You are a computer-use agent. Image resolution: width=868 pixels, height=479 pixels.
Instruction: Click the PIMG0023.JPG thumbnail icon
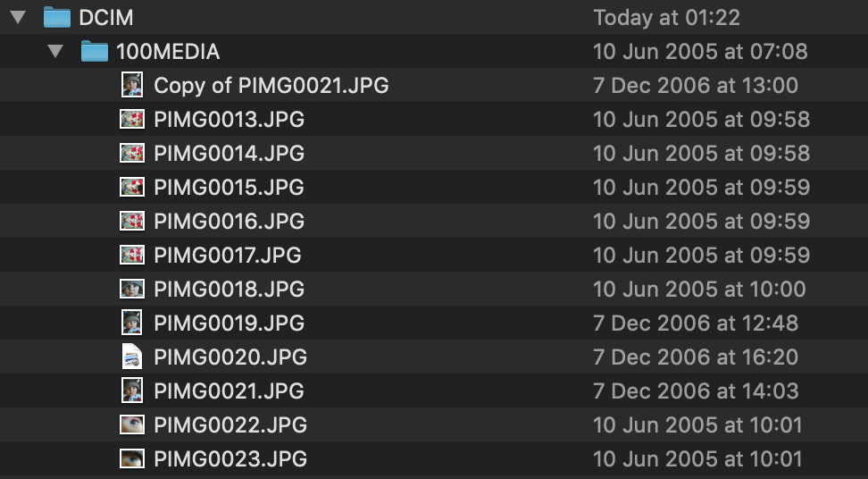(x=132, y=458)
